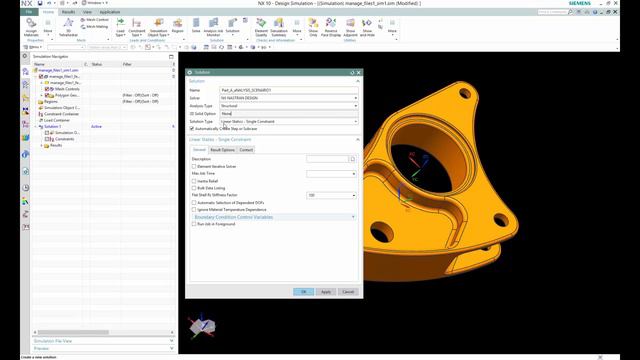Click the Simulation Navigator sidebar tab icon
This screenshot has width=640, height=360.
pos(25,71)
